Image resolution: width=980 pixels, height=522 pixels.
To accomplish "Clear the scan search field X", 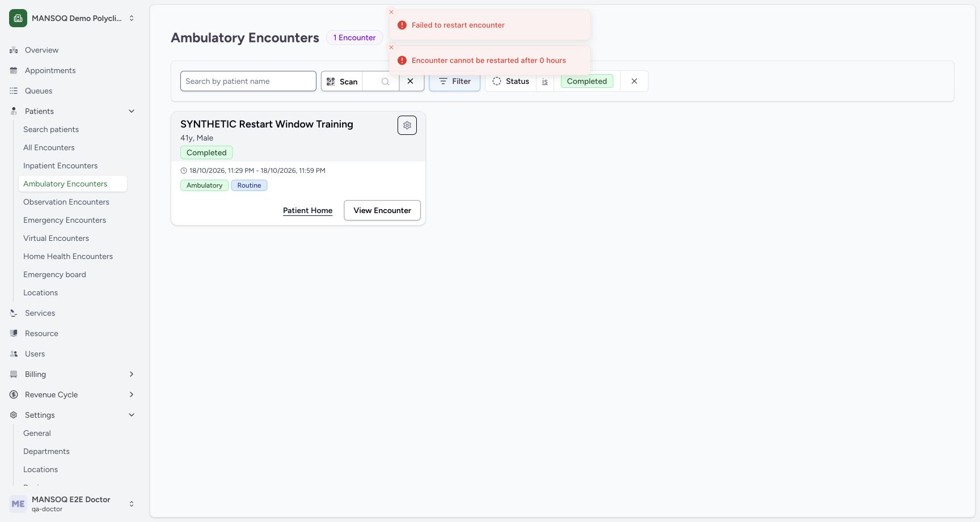I will pyautogui.click(x=411, y=81).
